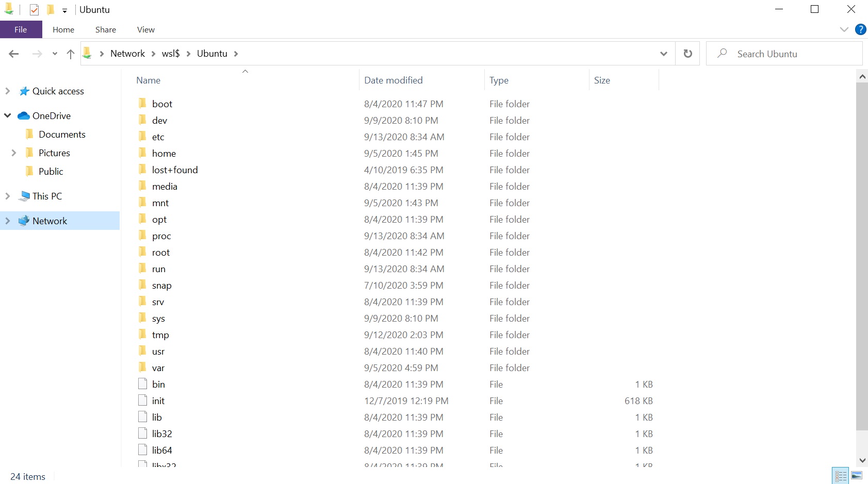Refresh the Ubuntu folder view
The image size is (868, 484).
coord(687,54)
